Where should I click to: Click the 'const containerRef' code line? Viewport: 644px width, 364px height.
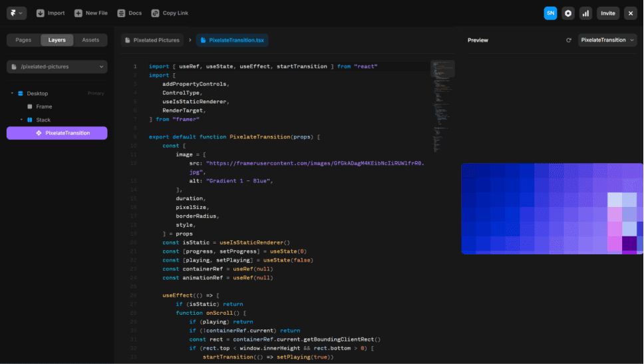pos(218,269)
